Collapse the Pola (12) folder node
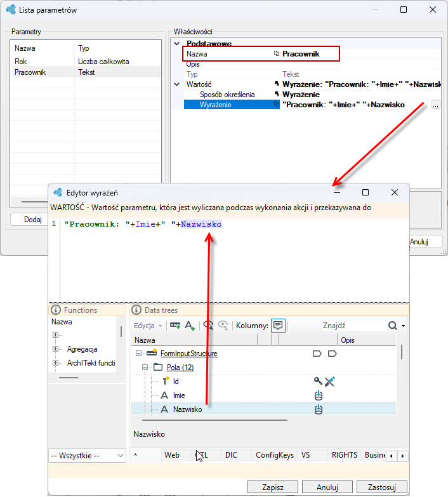448x497 pixels. pyautogui.click(x=145, y=367)
